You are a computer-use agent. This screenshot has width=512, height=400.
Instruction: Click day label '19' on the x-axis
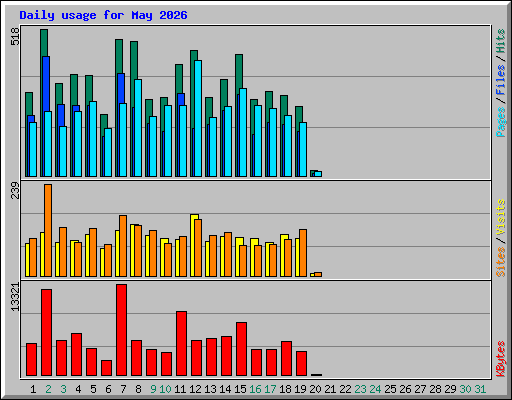point(300,389)
